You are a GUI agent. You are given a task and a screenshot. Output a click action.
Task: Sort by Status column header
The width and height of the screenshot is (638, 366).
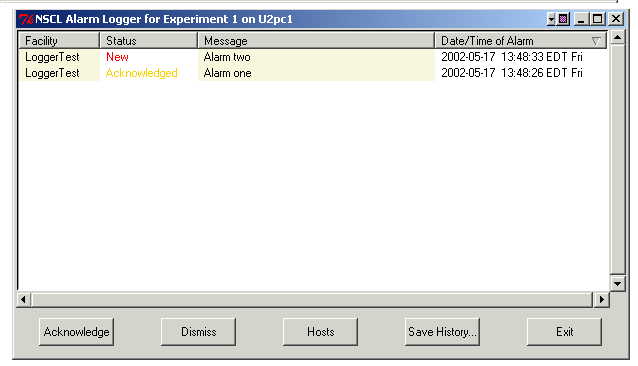[149, 41]
